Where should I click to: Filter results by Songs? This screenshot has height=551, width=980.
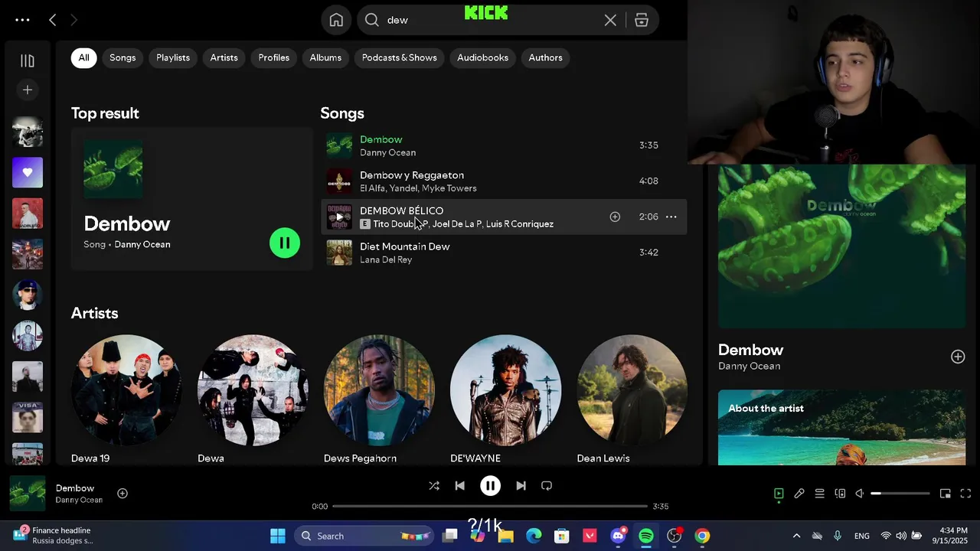[122, 57]
